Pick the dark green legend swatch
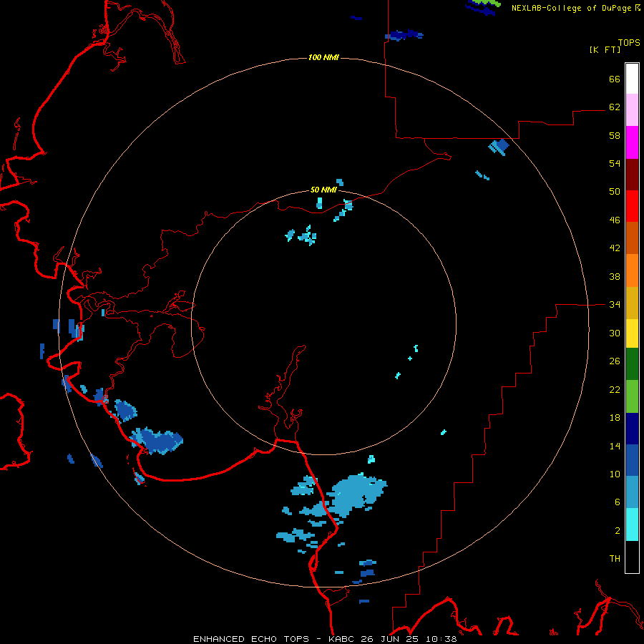The width and height of the screenshot is (644, 644). 632,364
